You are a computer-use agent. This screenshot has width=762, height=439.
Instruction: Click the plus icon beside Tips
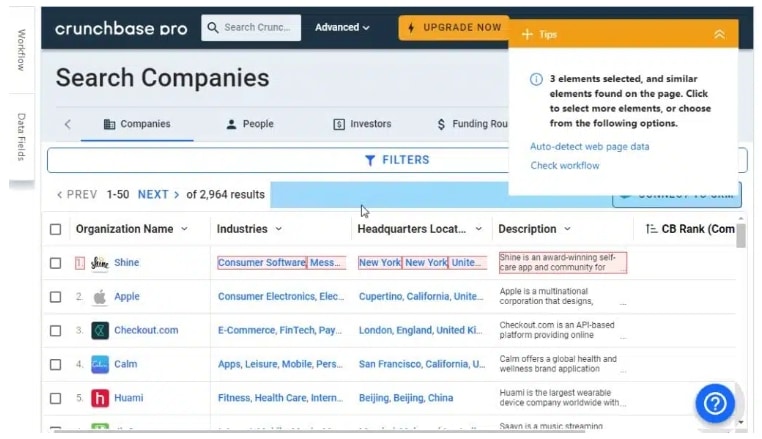[527, 35]
